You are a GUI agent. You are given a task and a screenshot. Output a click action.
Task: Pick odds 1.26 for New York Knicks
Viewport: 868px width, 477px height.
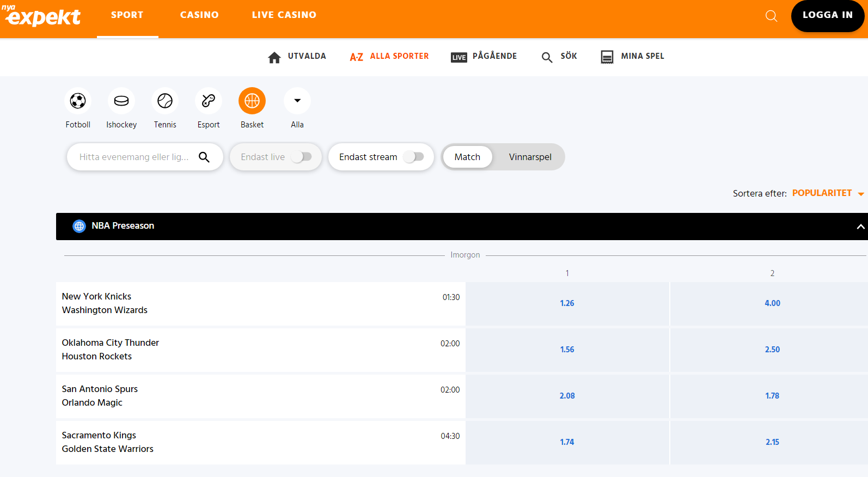(x=567, y=303)
